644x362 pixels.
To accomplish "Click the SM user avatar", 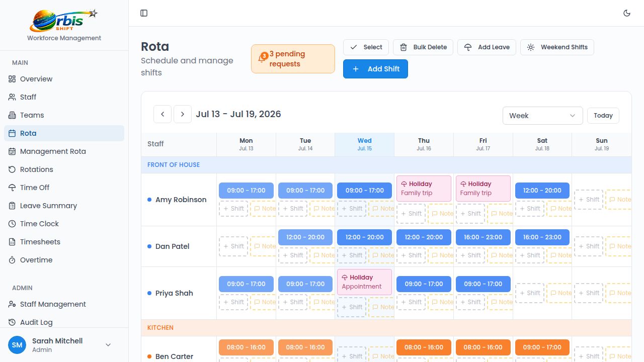I will click(17, 345).
